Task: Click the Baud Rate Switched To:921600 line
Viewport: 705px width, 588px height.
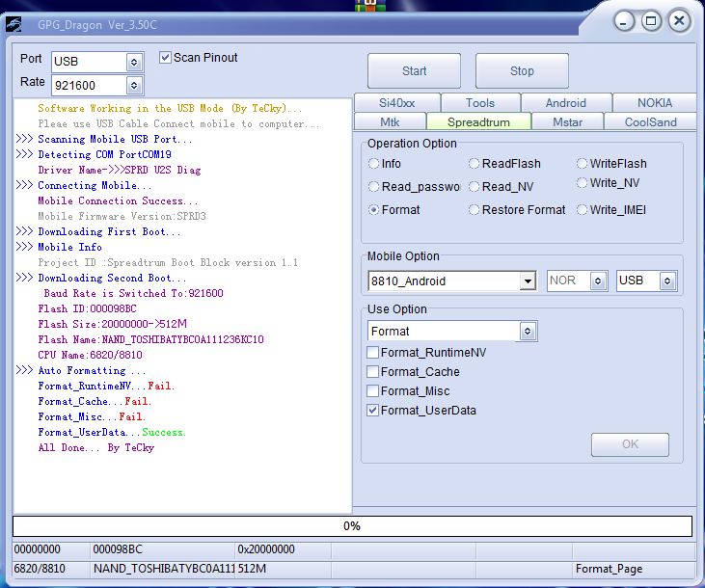Action: point(133,293)
